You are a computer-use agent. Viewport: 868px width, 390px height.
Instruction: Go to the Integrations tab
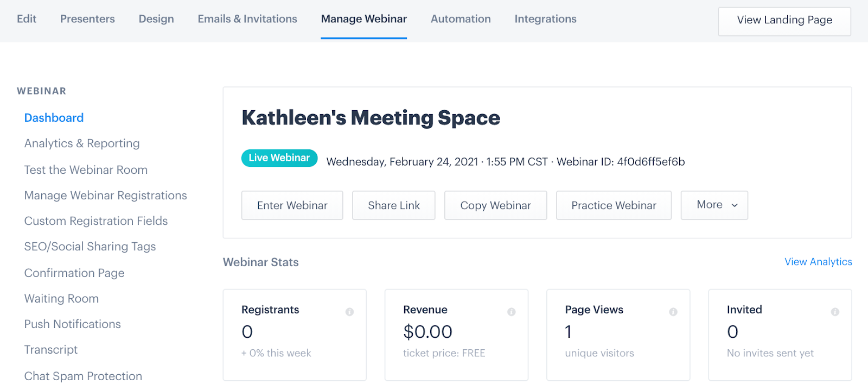[x=545, y=19]
